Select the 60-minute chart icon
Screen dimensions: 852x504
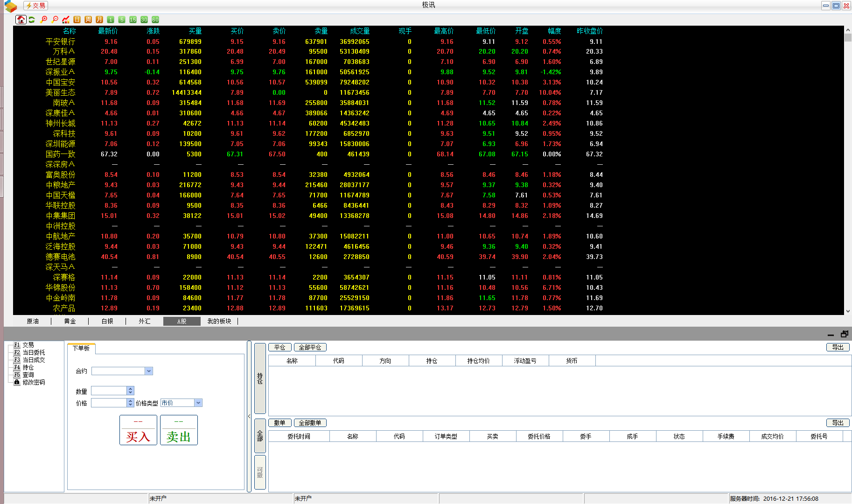click(155, 20)
